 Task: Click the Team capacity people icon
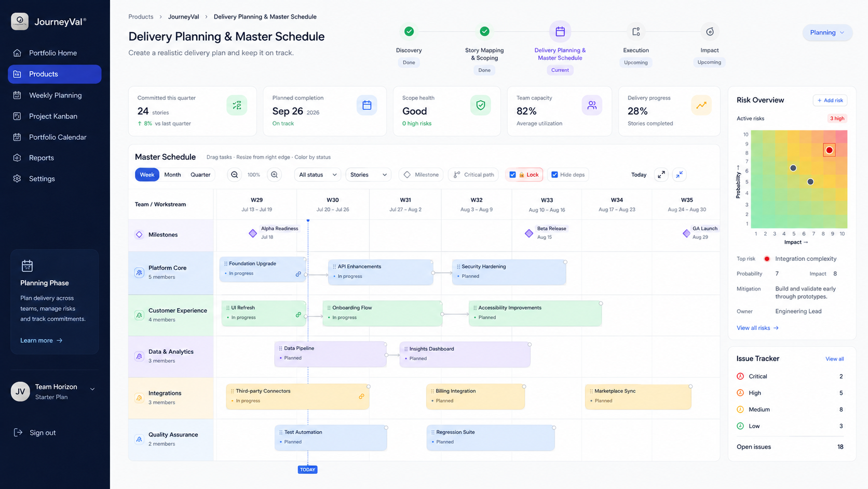[x=592, y=105]
